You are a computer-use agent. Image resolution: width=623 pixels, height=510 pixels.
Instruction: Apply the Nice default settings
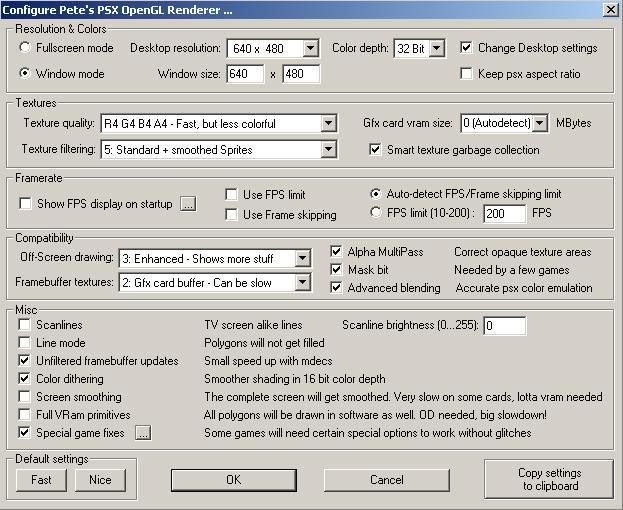100,480
